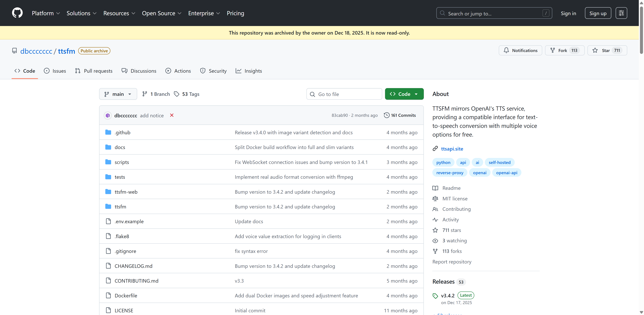Open the green Code dropdown
Image resolution: width=644 pixels, height=315 pixels.
[404, 94]
